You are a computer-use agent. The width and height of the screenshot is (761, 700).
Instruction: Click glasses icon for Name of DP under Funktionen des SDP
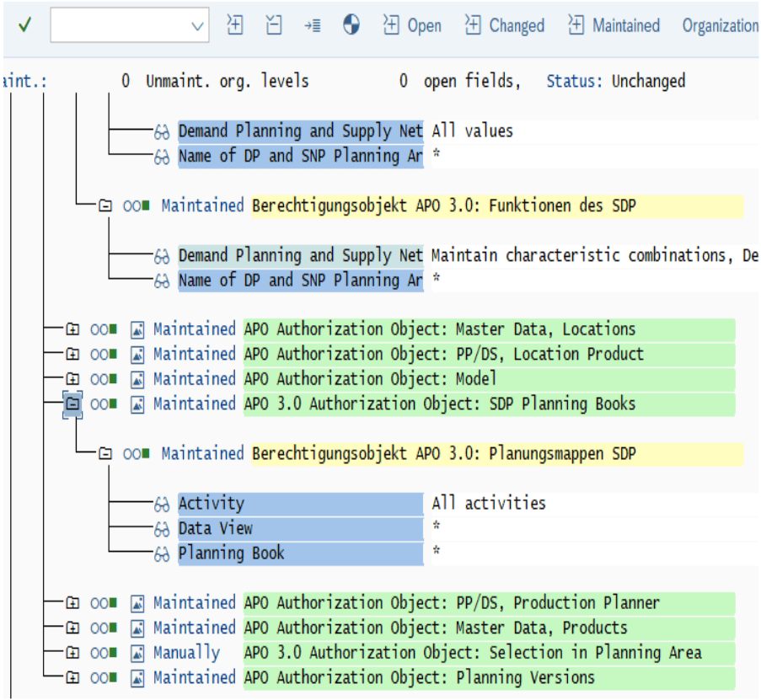pos(162,281)
